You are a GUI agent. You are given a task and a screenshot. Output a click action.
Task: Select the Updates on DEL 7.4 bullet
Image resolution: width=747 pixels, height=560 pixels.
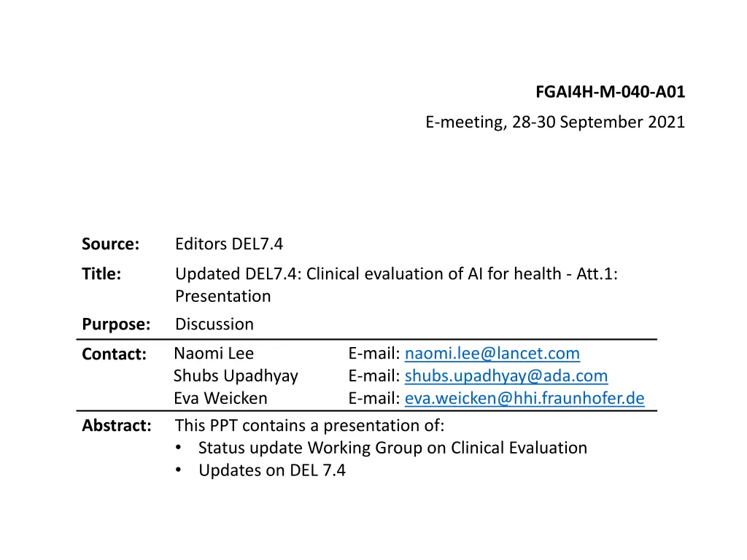coord(272,470)
